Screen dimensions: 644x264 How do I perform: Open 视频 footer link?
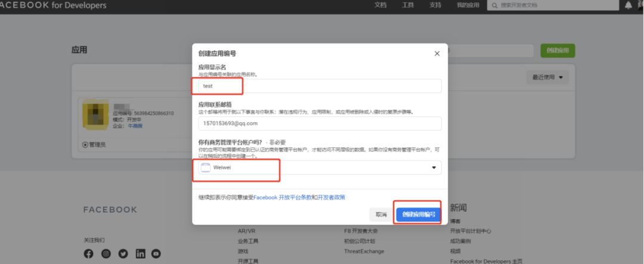456,251
